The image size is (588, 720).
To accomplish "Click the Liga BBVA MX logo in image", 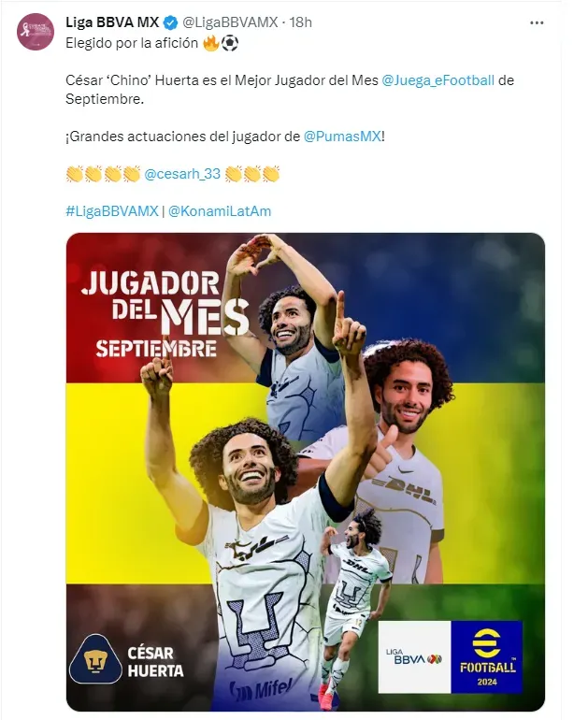I will coord(414,657).
